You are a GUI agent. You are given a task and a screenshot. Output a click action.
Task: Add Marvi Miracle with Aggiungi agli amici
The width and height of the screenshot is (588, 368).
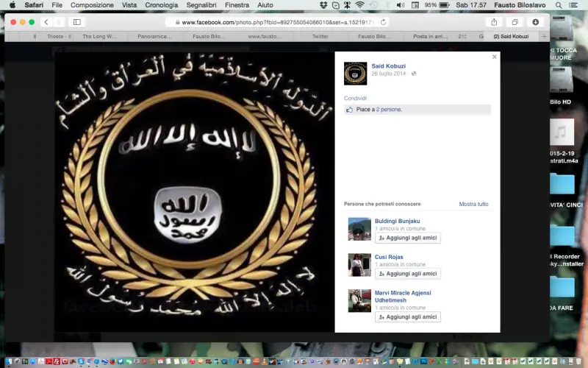click(408, 317)
